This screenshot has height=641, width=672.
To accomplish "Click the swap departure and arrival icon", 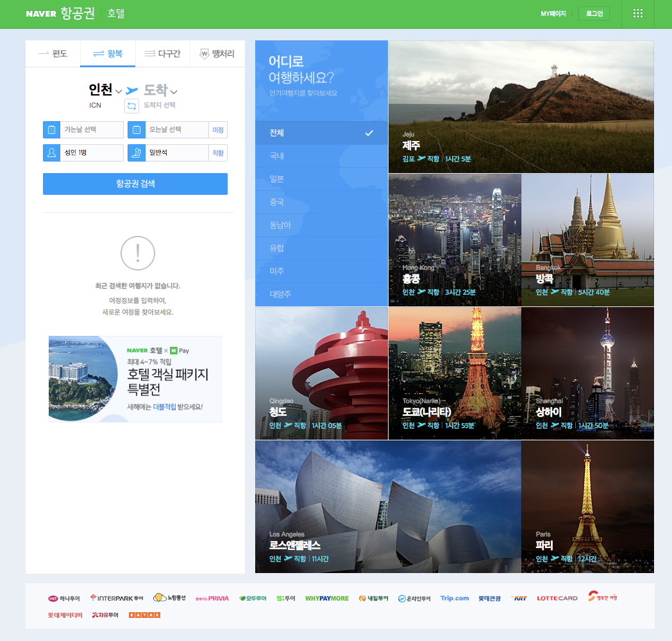I will pyautogui.click(x=131, y=106).
